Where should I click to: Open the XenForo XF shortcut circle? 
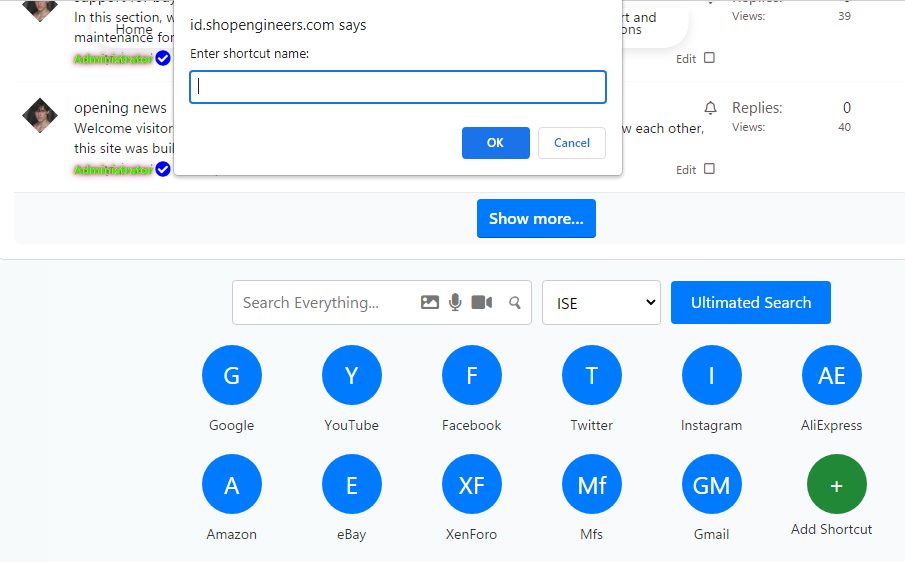(x=472, y=484)
